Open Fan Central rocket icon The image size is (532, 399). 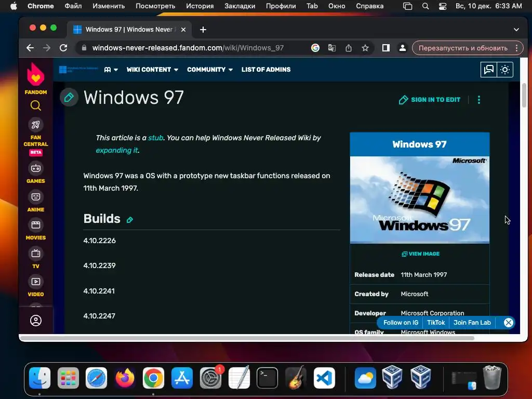tap(36, 125)
